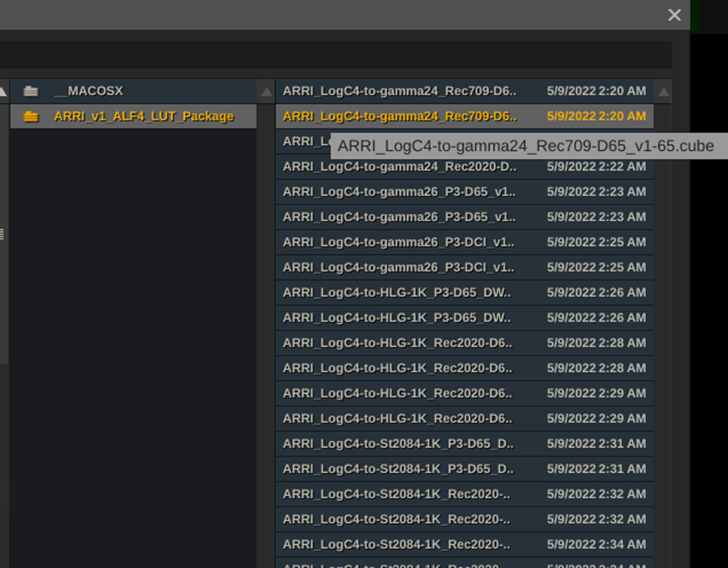Click the file list scroll-up arrow
Viewport: 728px width, 568px height.
tap(663, 92)
